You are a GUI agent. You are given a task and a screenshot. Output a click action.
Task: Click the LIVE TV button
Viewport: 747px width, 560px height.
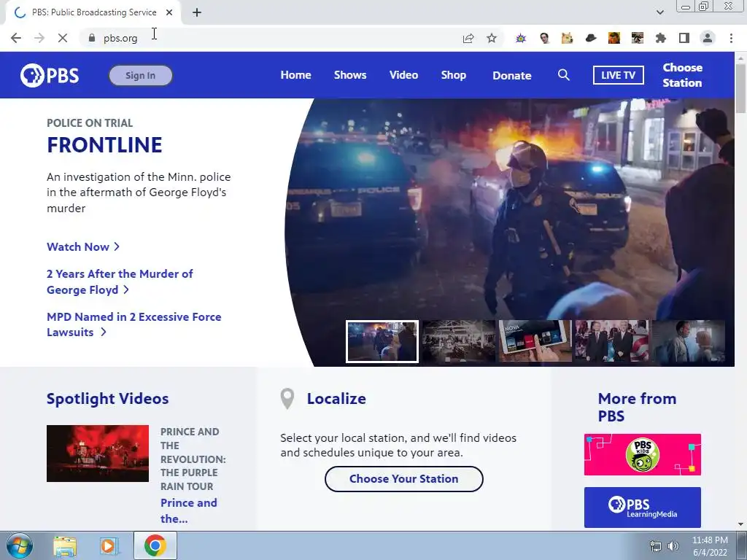619,75
